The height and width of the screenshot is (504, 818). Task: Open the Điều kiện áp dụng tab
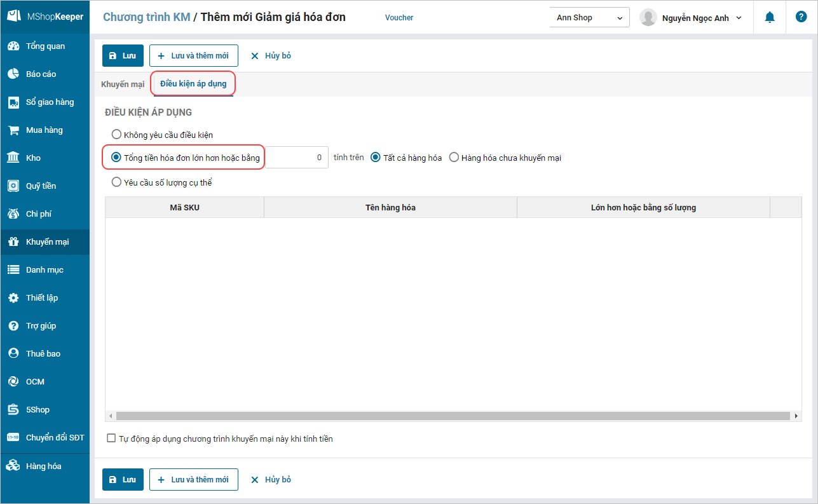tap(193, 84)
